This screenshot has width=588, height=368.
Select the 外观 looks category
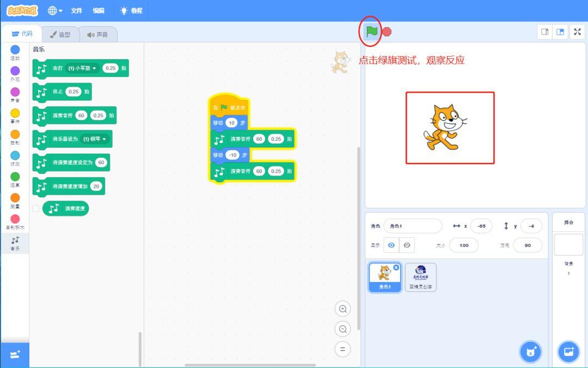[15, 74]
